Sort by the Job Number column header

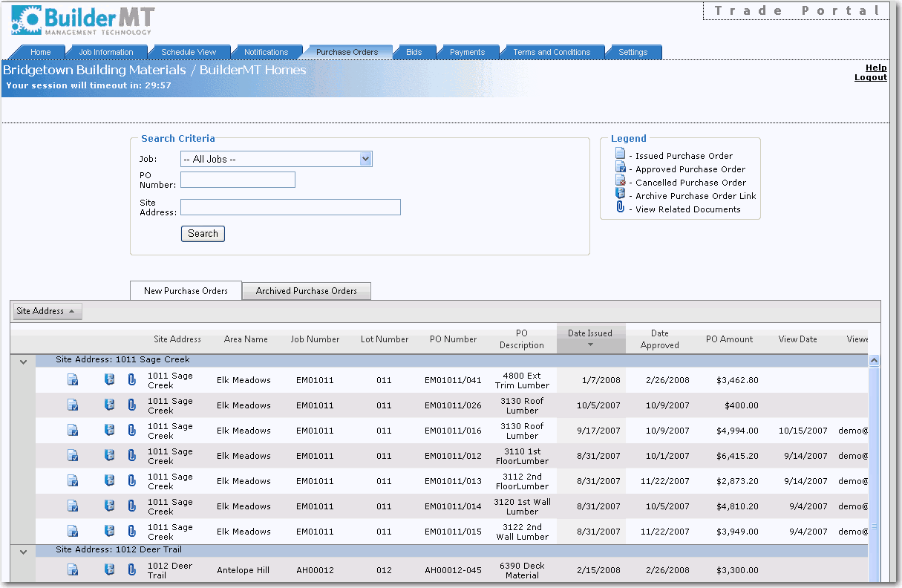coord(315,339)
